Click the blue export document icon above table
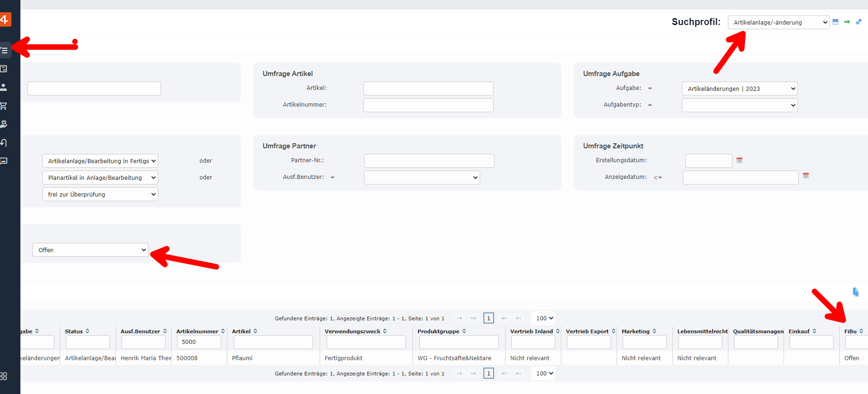This screenshot has height=394, width=868. click(x=855, y=292)
